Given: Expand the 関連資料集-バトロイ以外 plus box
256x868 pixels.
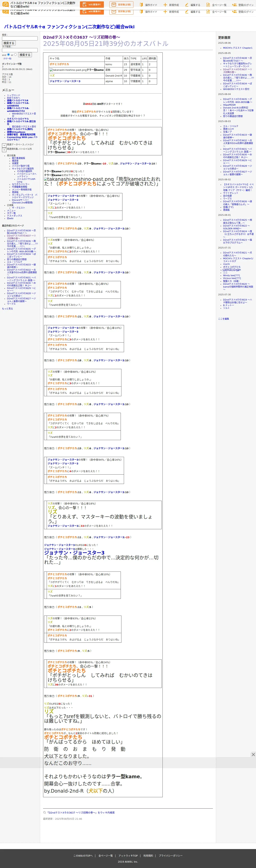Looking at the screenshot, I should [x=4, y=150].
